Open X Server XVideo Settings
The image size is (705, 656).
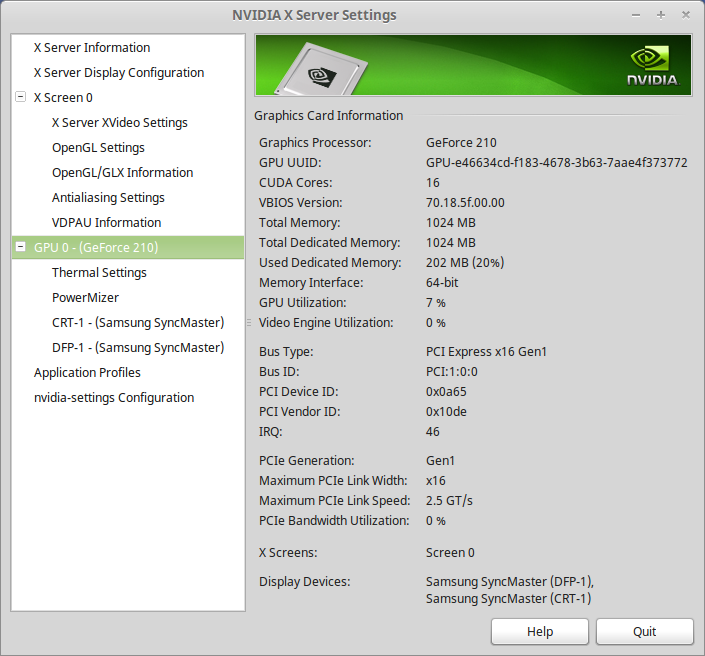click(120, 123)
